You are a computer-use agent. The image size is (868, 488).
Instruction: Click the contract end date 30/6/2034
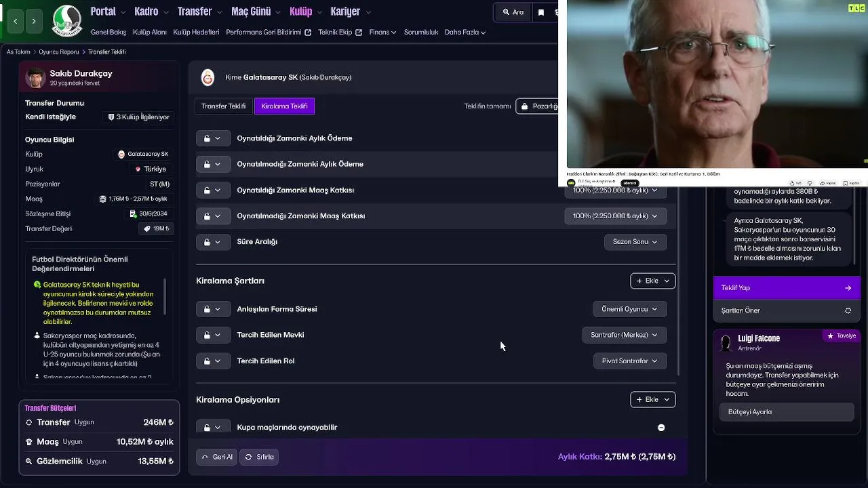(x=149, y=214)
